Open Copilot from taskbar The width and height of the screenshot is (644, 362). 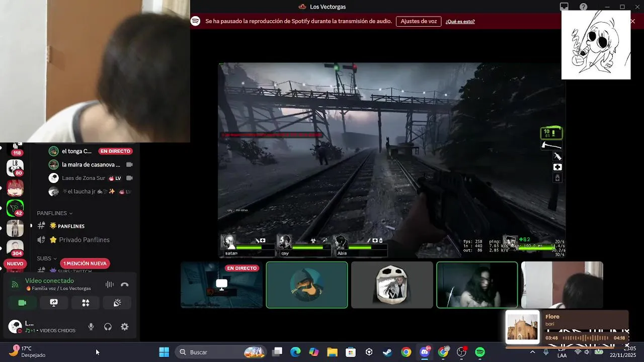tap(314, 352)
